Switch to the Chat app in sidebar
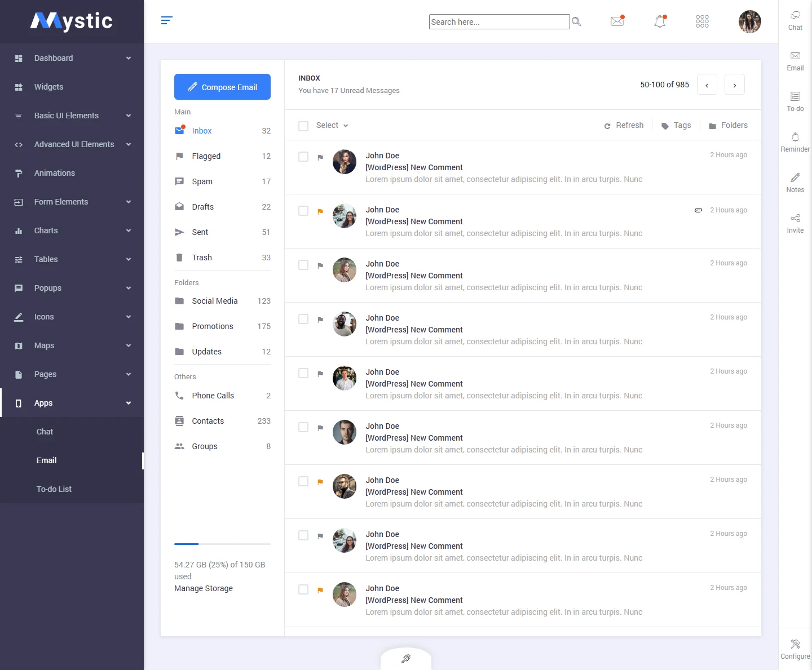Image resolution: width=812 pixels, height=670 pixels. (45, 432)
